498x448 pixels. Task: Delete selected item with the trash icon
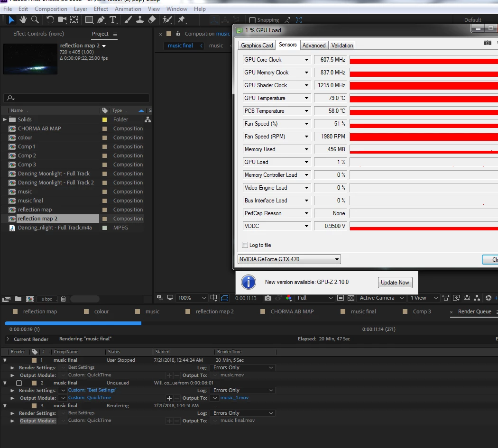(x=63, y=299)
